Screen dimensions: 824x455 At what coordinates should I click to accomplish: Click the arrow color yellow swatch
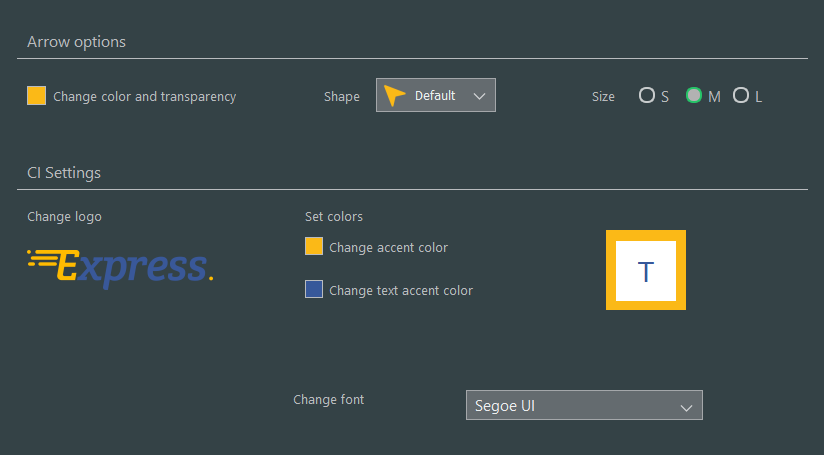[x=36, y=96]
